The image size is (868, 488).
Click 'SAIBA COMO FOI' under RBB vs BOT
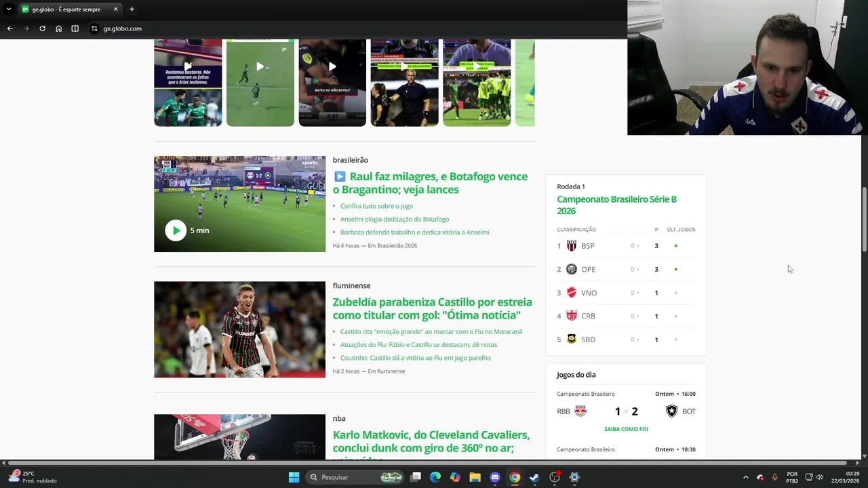coord(626,429)
